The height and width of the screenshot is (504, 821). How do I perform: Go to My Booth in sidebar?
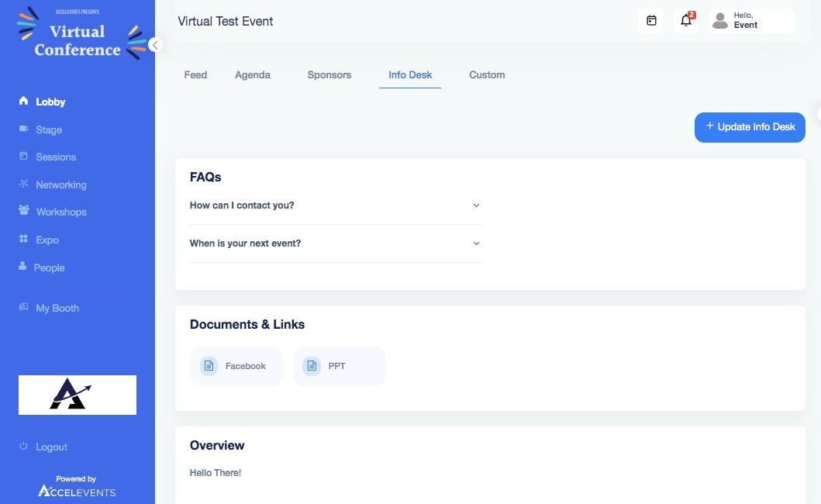point(57,308)
